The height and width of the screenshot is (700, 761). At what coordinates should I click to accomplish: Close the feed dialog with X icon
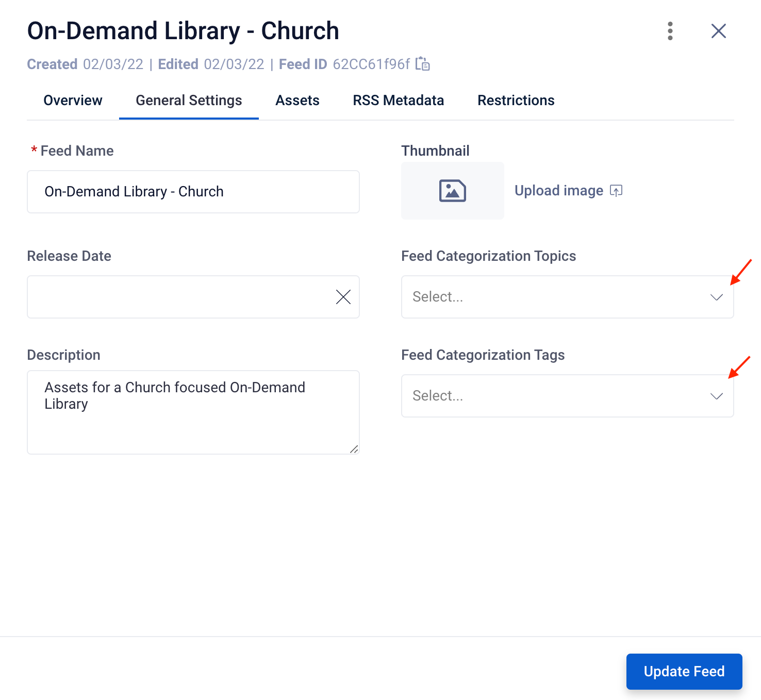pyautogui.click(x=718, y=31)
